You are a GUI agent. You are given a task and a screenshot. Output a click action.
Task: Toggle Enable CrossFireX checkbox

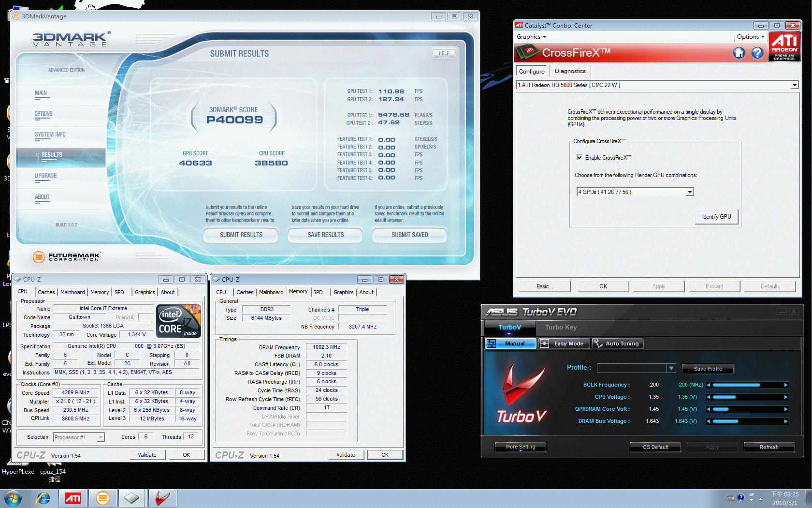coord(579,157)
